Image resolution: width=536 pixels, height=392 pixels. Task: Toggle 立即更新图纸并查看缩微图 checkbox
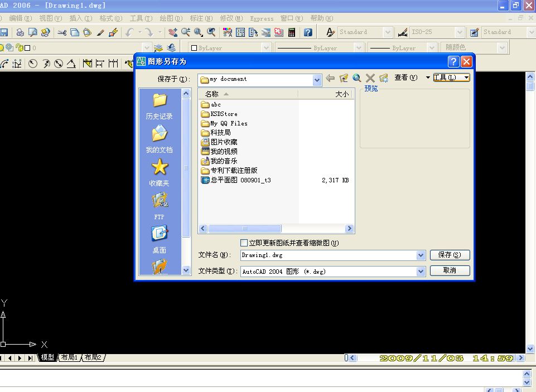[x=244, y=243]
